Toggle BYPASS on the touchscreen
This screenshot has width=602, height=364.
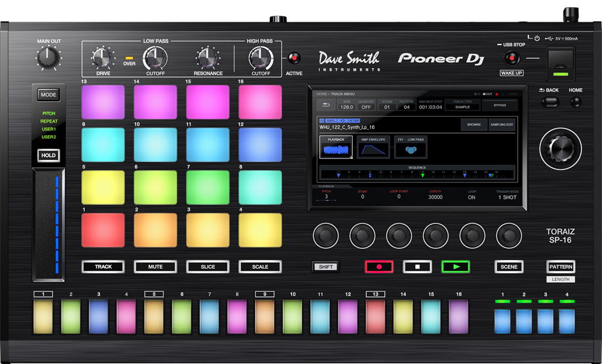coord(500,105)
